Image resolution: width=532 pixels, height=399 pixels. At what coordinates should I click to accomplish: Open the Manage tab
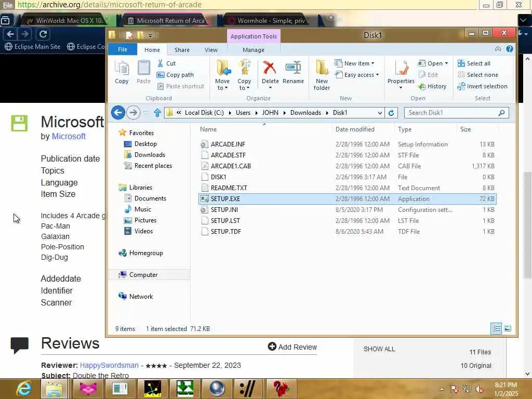pyautogui.click(x=254, y=50)
